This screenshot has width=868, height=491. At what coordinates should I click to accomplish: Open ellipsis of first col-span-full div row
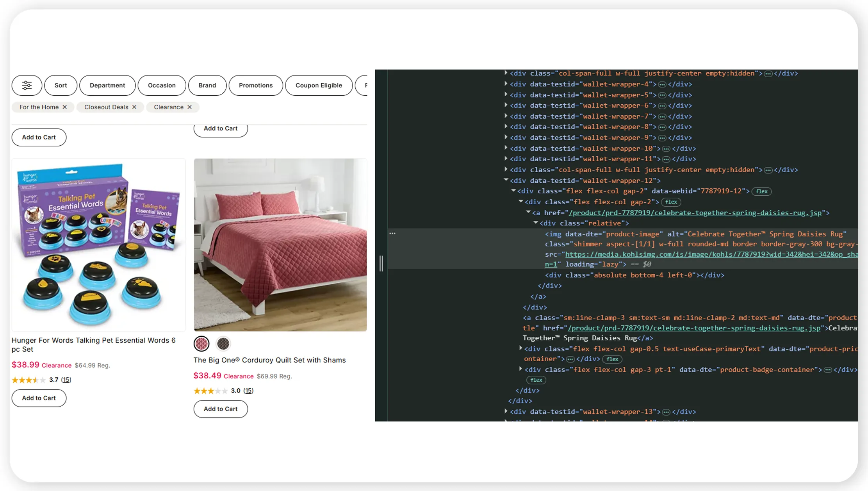point(768,74)
